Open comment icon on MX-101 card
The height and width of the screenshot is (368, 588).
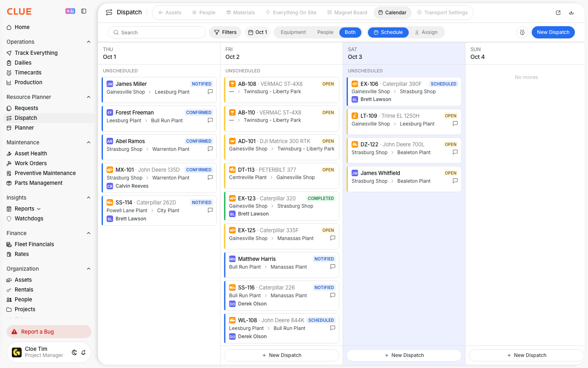click(210, 177)
